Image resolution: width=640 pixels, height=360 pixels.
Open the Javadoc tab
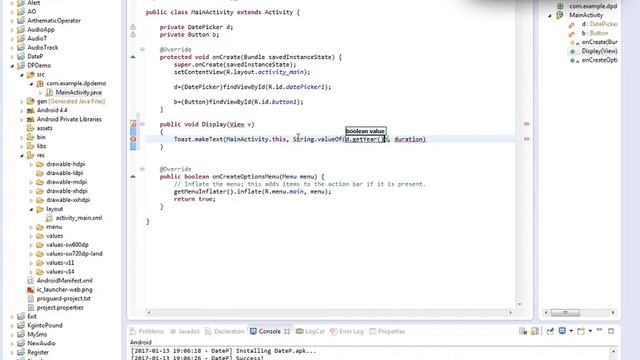pyautogui.click(x=185, y=331)
